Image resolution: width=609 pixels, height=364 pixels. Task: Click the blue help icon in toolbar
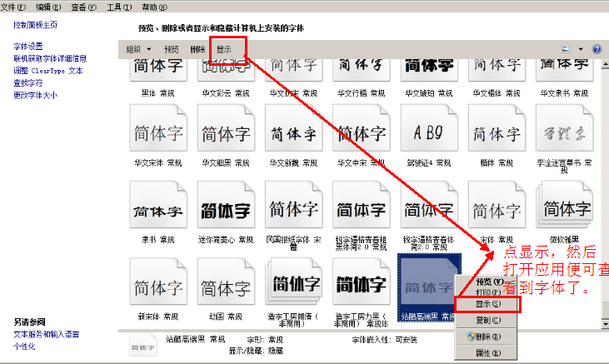597,49
